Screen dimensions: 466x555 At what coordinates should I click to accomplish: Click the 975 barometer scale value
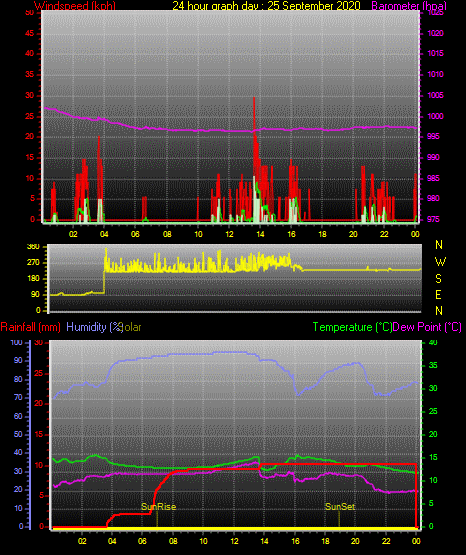coord(433,219)
